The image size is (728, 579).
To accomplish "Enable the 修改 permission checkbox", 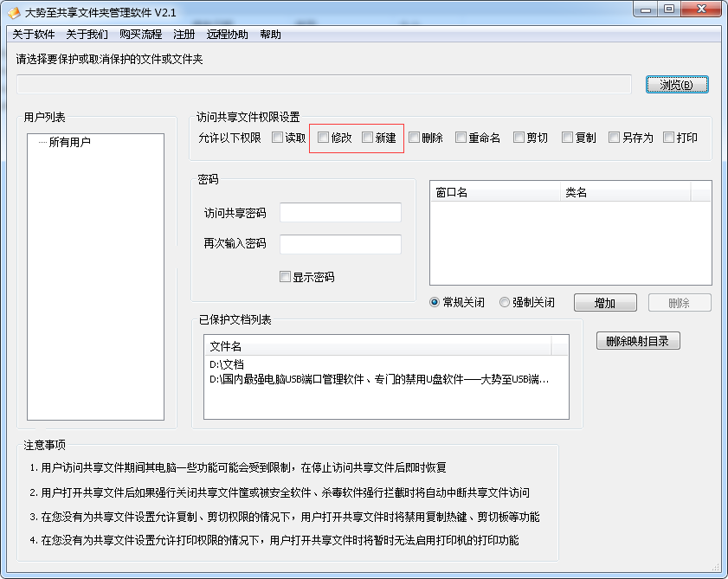I will tap(324, 138).
